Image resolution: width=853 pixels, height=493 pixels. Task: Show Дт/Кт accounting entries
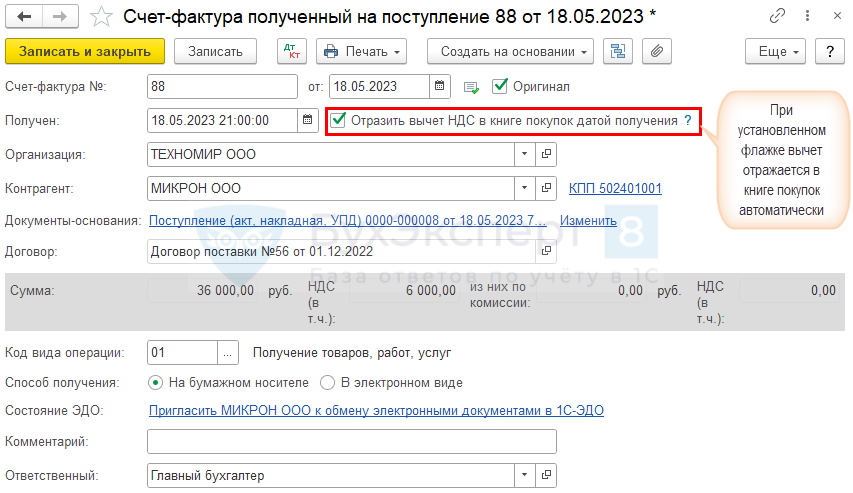291,51
